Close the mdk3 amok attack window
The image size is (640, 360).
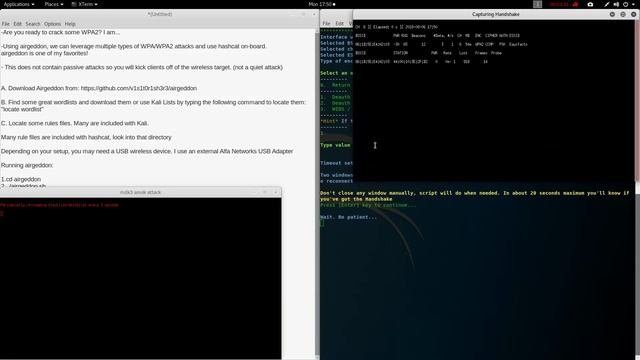(276, 192)
